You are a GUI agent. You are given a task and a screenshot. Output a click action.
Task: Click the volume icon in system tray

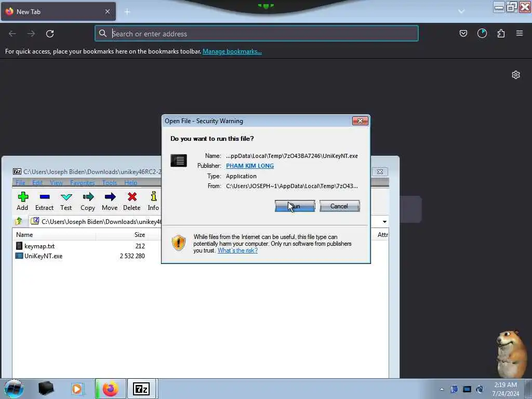[x=480, y=389]
